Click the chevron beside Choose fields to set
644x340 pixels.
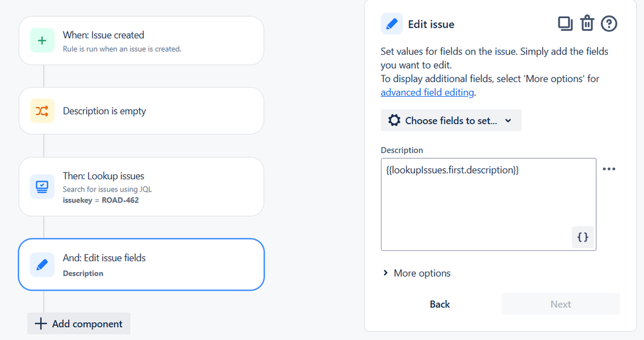(x=508, y=121)
